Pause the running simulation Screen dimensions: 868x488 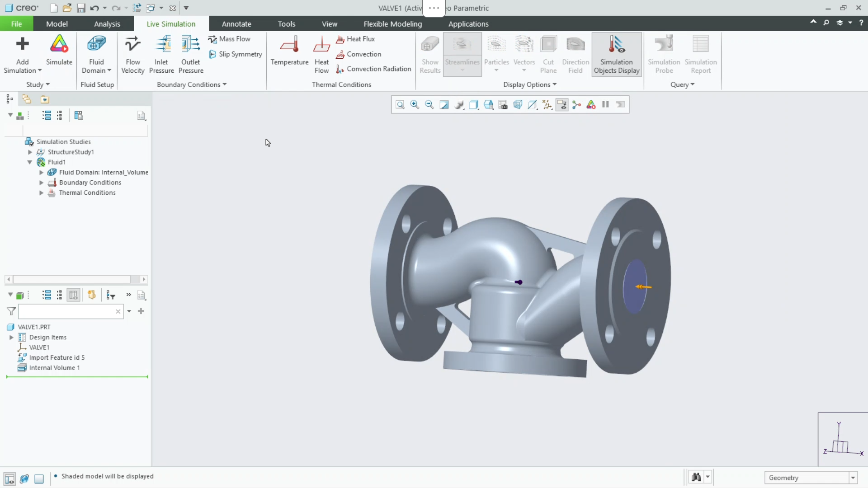coord(605,104)
